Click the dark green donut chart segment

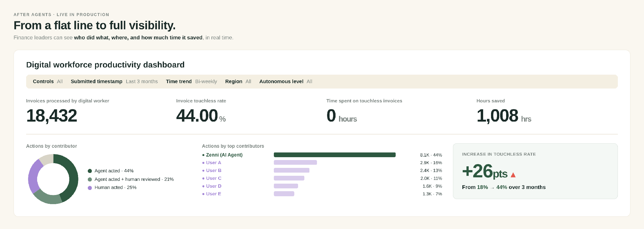point(72,176)
